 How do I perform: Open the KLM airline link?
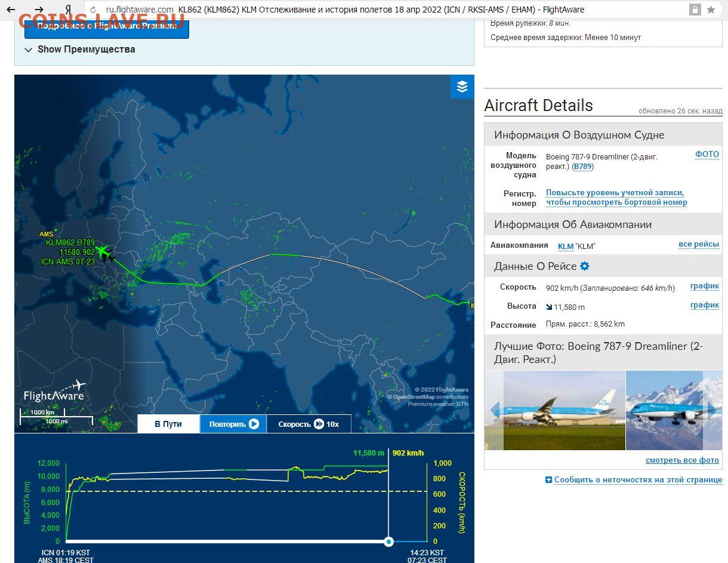pyautogui.click(x=565, y=247)
